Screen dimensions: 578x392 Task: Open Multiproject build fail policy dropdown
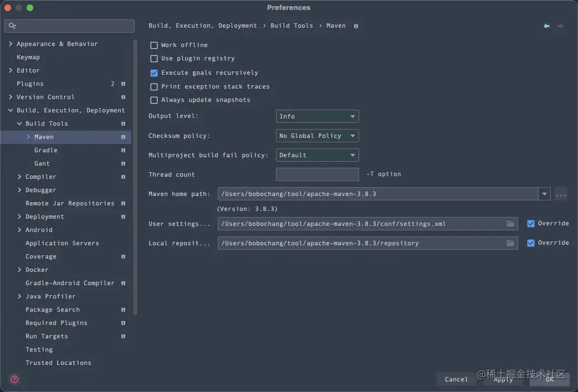tap(317, 155)
